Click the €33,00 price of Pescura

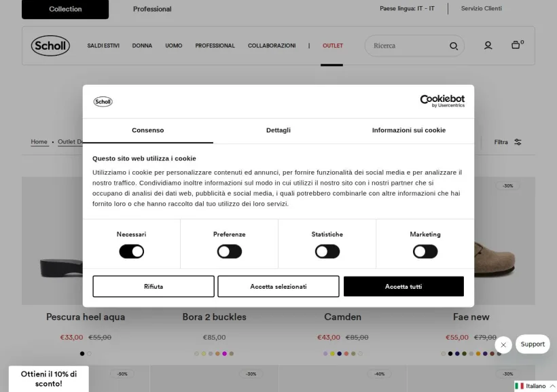pyautogui.click(x=71, y=337)
